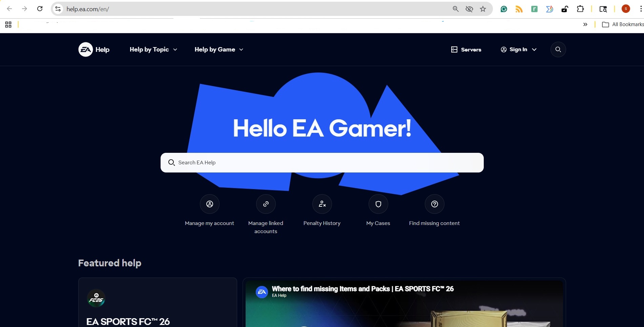Open the lock extension icon
Viewport: 644px width, 327px height.
[565, 9]
